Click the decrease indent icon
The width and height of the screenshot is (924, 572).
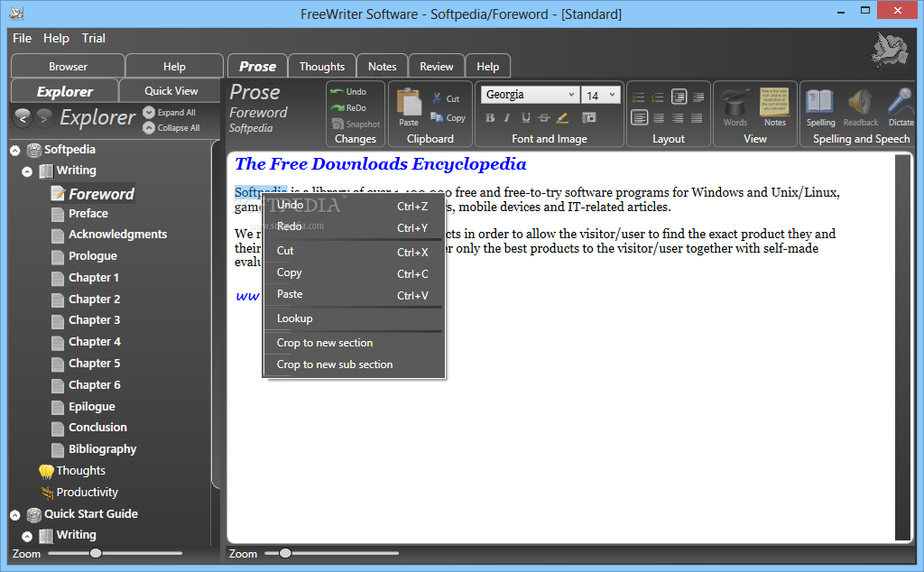pyautogui.click(x=679, y=97)
